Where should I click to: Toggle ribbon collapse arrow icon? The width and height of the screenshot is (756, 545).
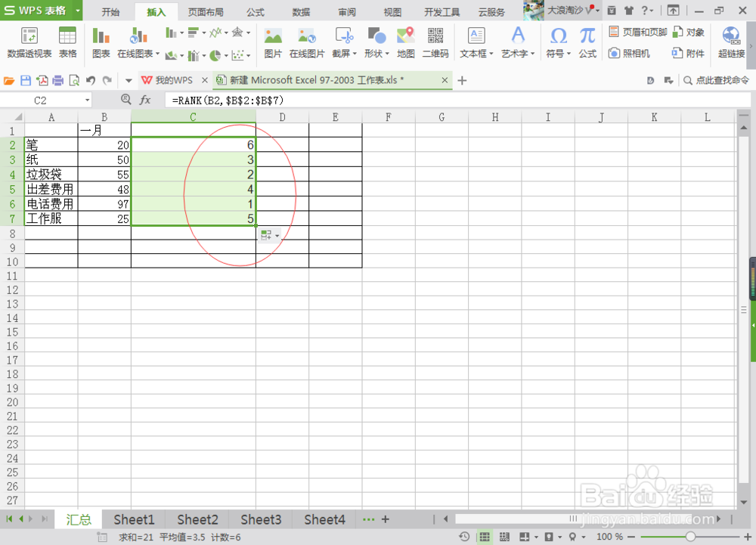coord(673,10)
